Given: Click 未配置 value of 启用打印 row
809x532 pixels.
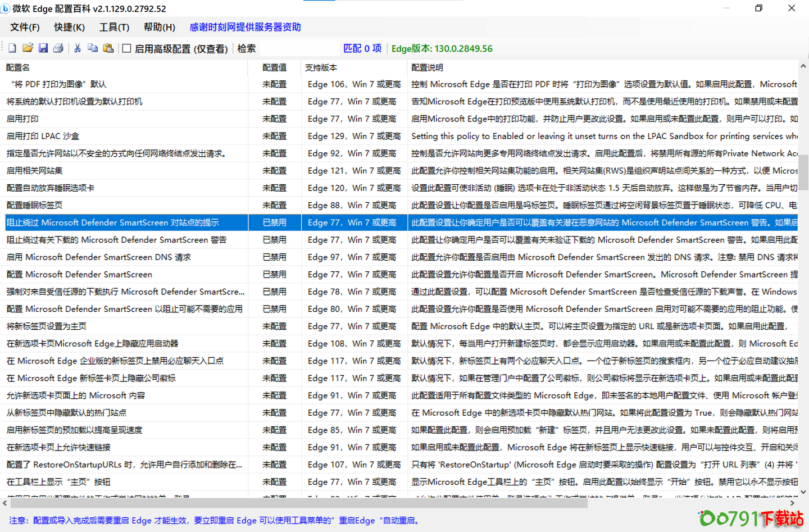Looking at the screenshot, I should [x=275, y=119].
